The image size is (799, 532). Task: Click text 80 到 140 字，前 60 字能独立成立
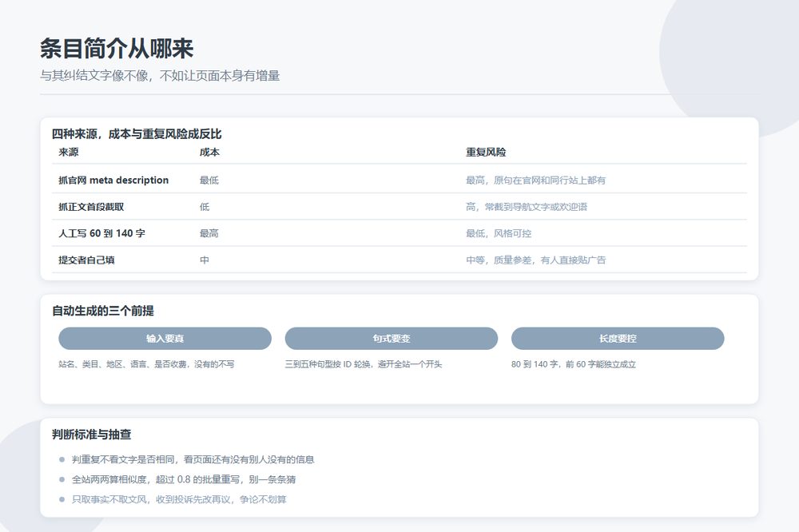[573, 364]
